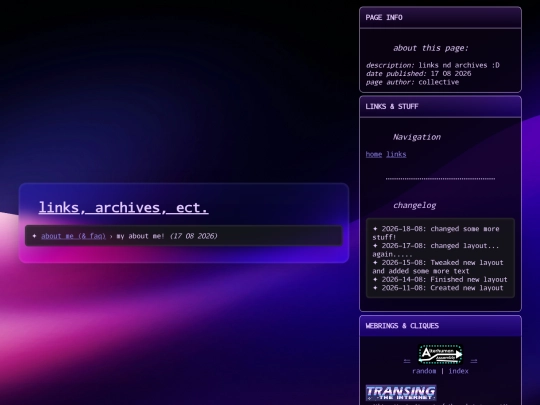
Task: Click the 'date published: 17 08 2026' line
Action: (x=418, y=74)
